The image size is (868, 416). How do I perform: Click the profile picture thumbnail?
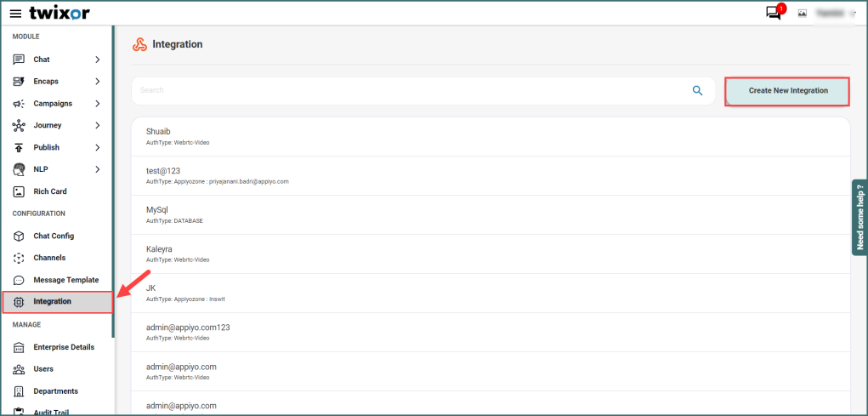pyautogui.click(x=803, y=14)
